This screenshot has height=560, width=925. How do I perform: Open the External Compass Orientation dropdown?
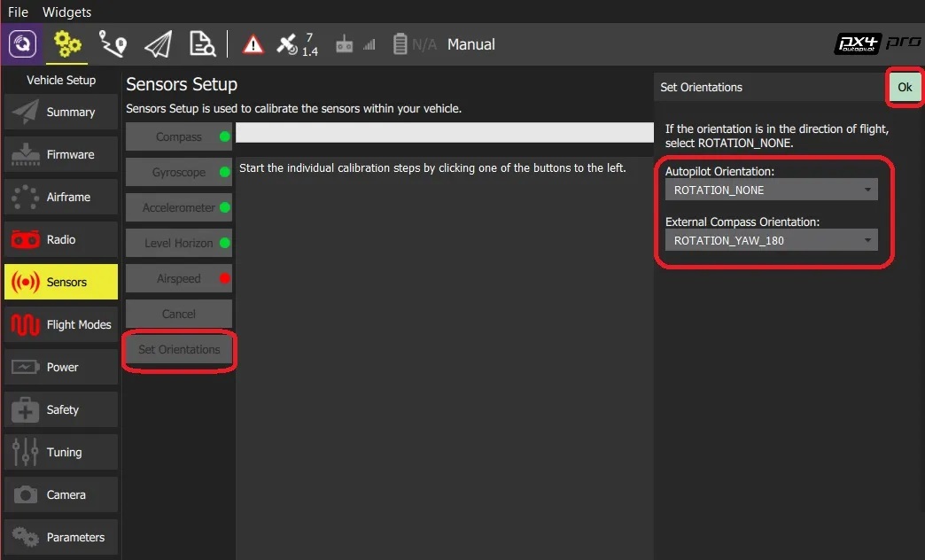(771, 240)
